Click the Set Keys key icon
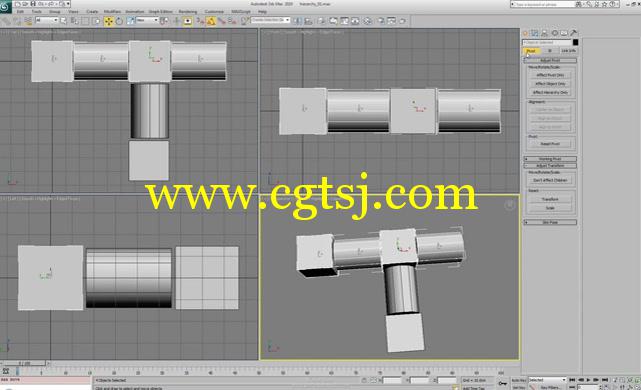Viewport: 641px width, 390px height. coord(502,383)
